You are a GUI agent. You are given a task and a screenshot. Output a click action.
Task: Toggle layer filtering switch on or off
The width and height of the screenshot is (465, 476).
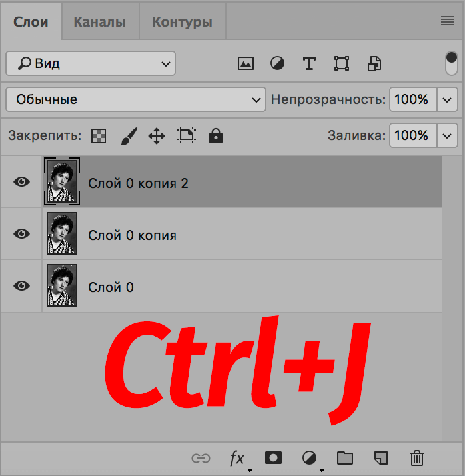click(x=452, y=63)
